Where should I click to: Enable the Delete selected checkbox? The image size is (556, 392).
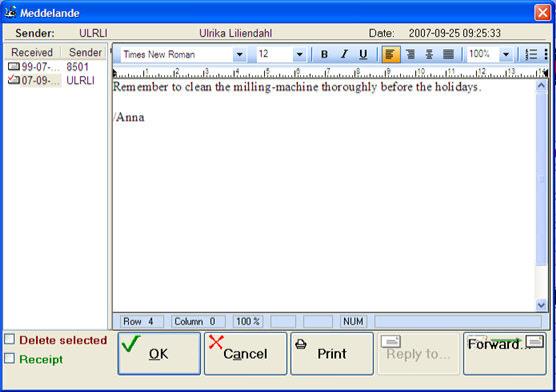pos(10,339)
